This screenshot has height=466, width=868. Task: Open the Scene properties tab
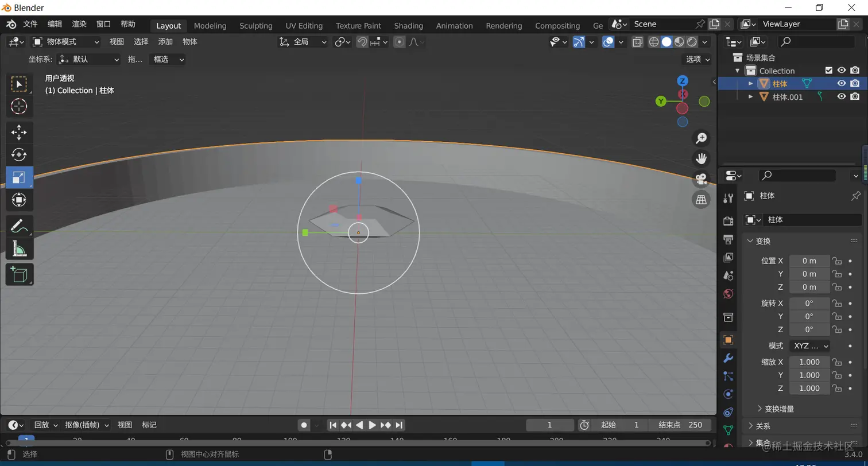[728, 276]
